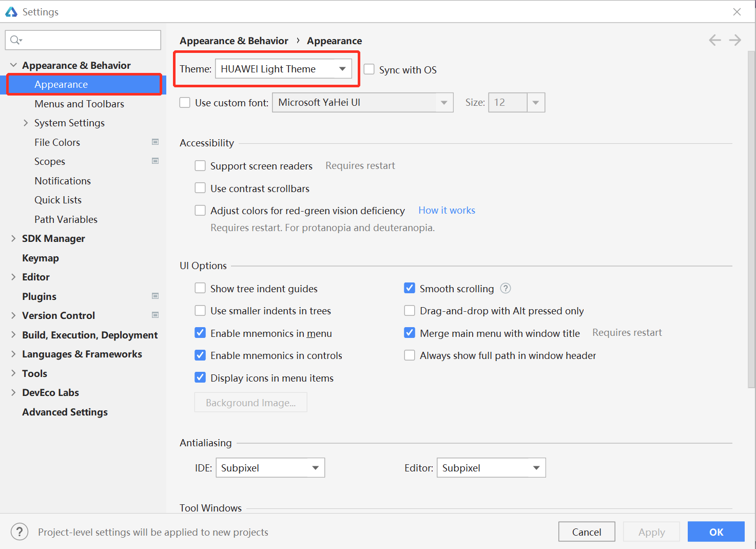Viewport: 756px width, 549px height.
Task: Enable Use custom font checkbox
Action: [185, 102]
